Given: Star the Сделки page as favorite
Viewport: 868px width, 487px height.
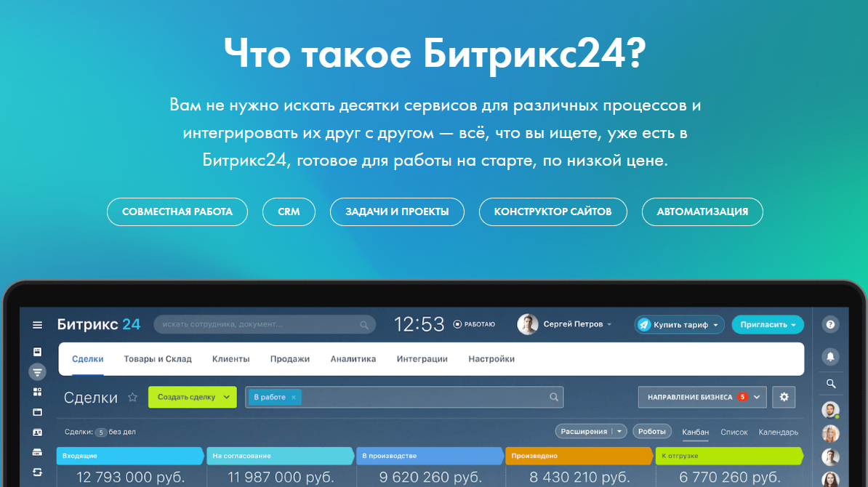Looking at the screenshot, I should coord(132,398).
